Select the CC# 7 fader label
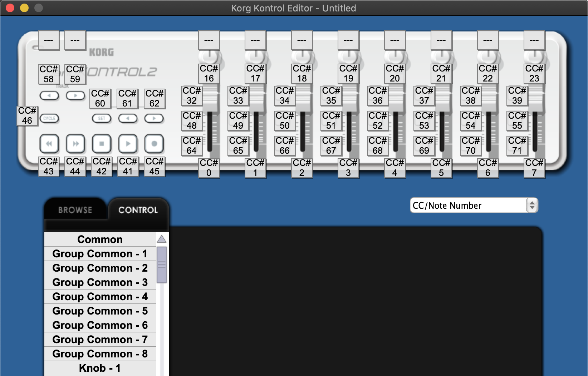Image resolution: width=588 pixels, height=376 pixels. [x=534, y=168]
